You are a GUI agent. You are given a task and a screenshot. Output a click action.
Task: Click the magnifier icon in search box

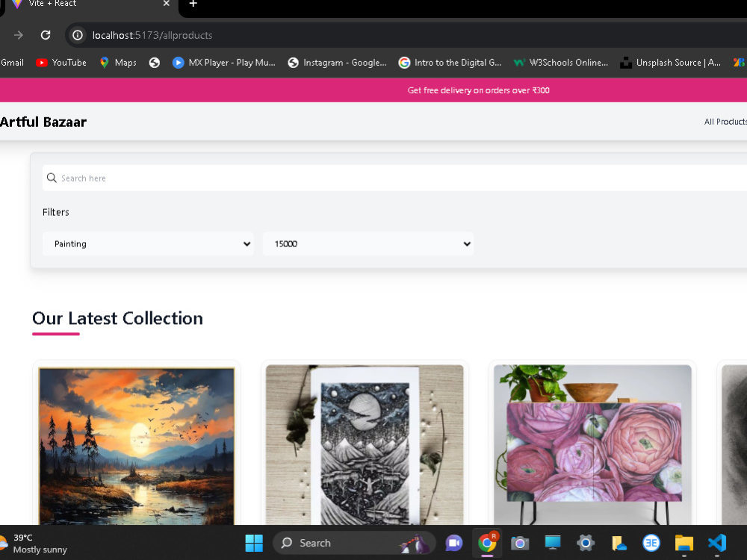[52, 178]
